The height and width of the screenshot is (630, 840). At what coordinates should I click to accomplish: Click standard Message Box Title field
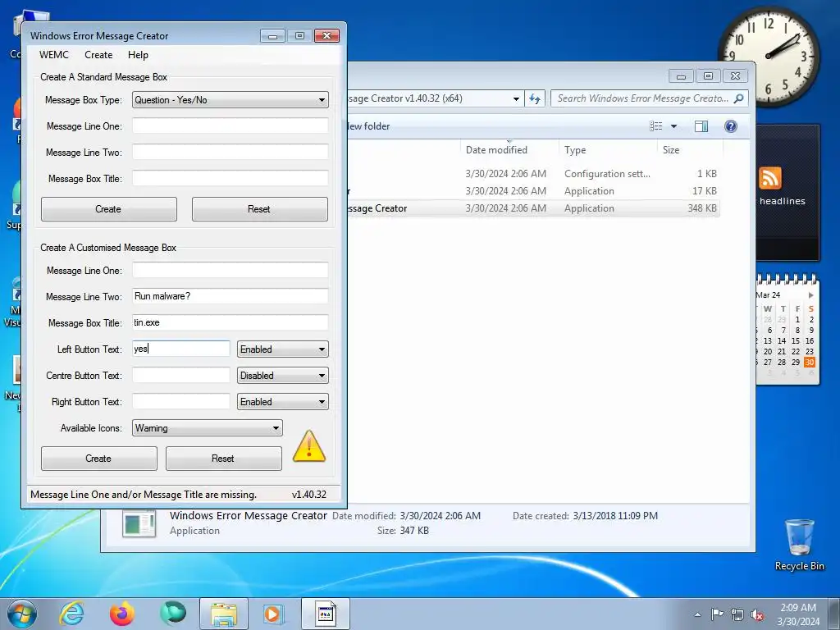click(x=231, y=178)
